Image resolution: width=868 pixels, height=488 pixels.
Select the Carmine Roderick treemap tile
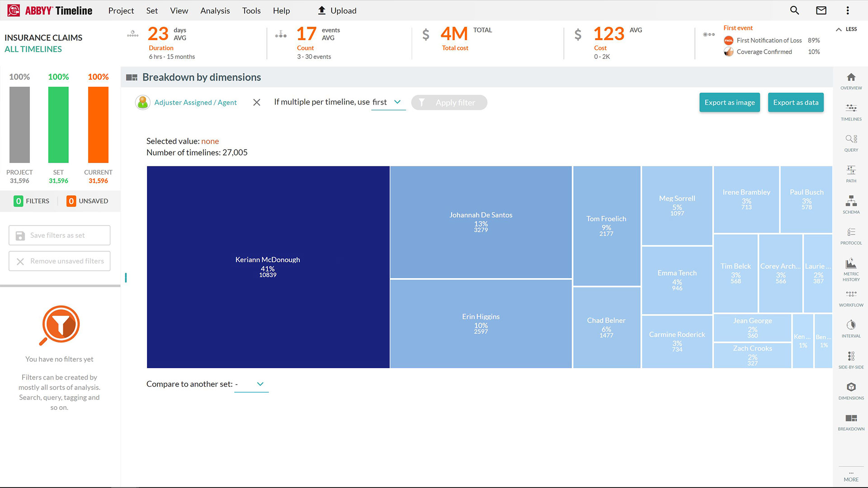677,342
